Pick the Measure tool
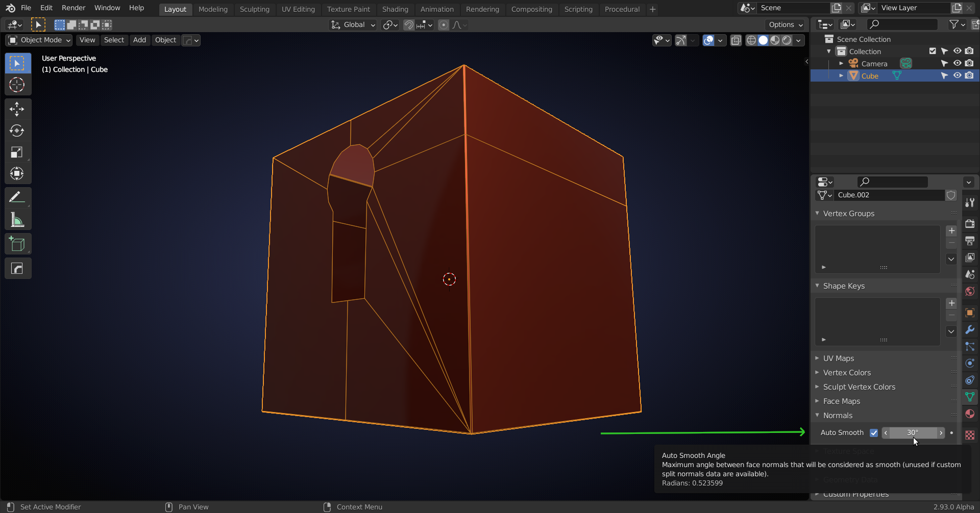Screen dimensions: 980x513 tap(17, 219)
